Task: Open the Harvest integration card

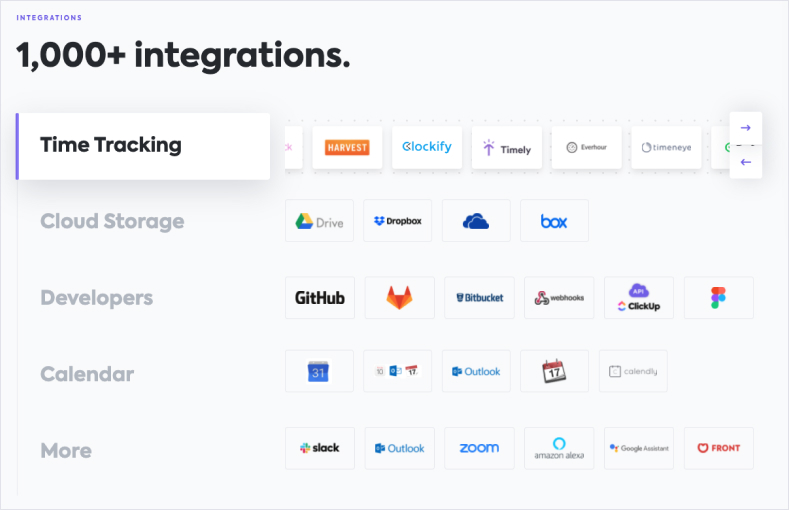Action: click(x=347, y=147)
